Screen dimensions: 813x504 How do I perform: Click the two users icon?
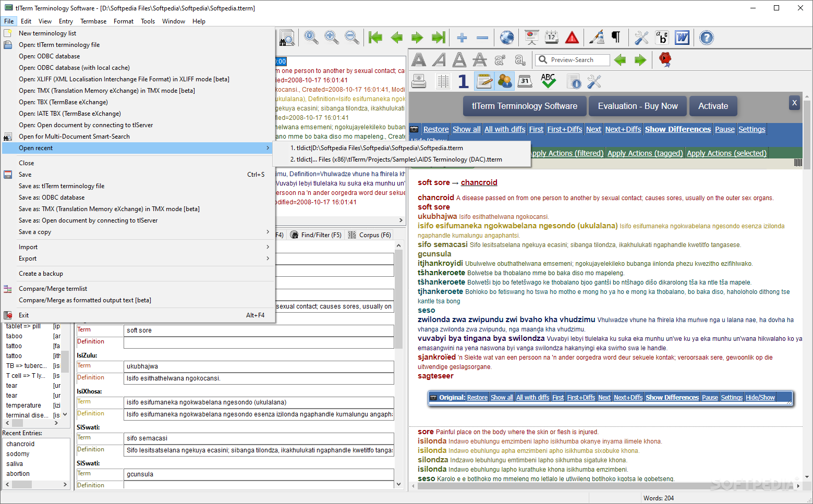(504, 81)
